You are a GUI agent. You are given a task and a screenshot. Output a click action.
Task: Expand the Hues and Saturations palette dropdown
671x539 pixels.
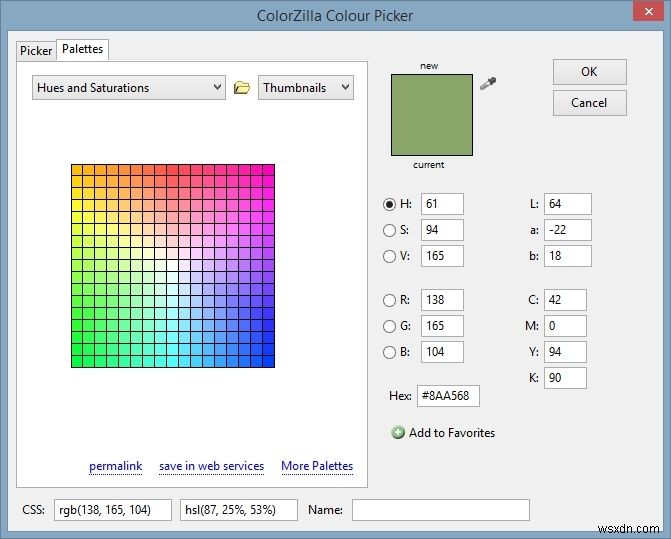[x=128, y=88]
